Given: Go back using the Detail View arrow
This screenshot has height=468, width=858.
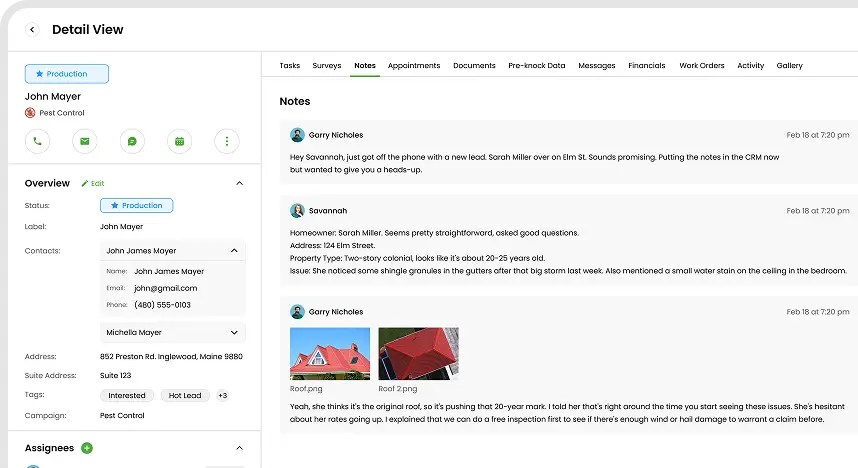Looking at the screenshot, I should tap(32, 30).
